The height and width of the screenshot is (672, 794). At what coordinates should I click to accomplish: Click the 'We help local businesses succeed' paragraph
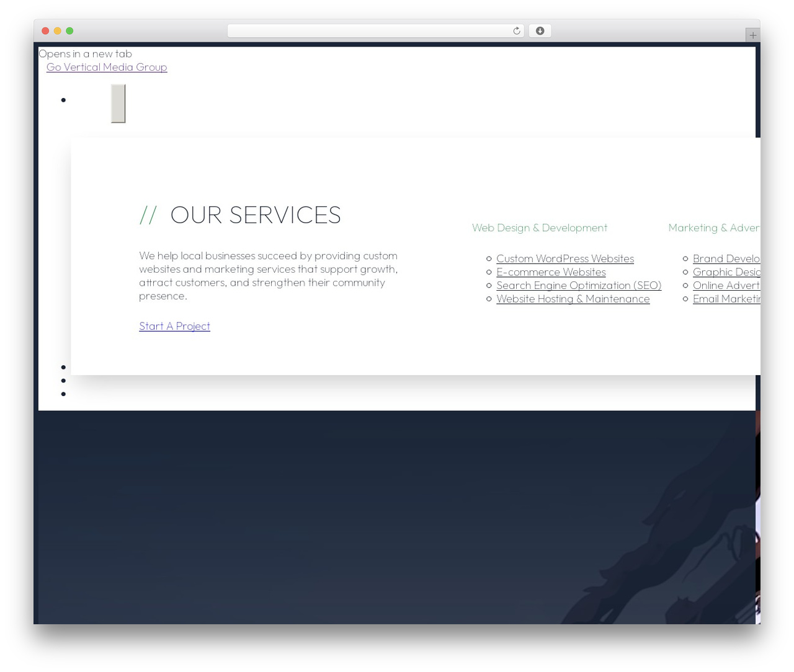[269, 276]
